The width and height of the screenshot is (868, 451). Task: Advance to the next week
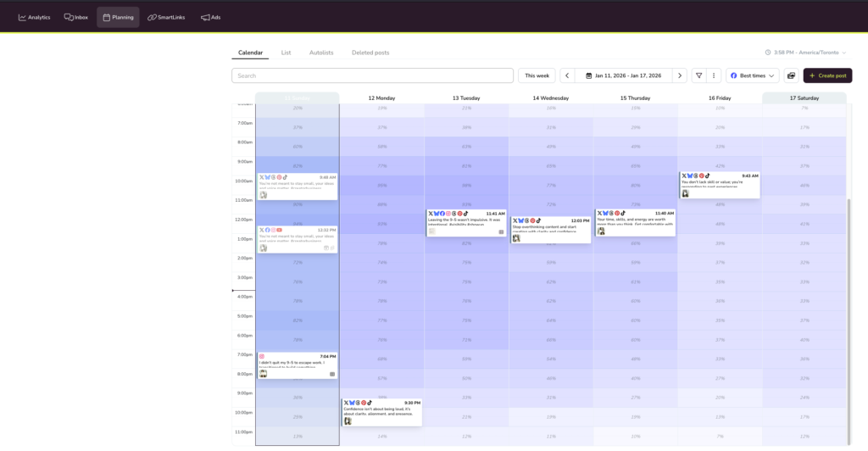[x=679, y=75]
